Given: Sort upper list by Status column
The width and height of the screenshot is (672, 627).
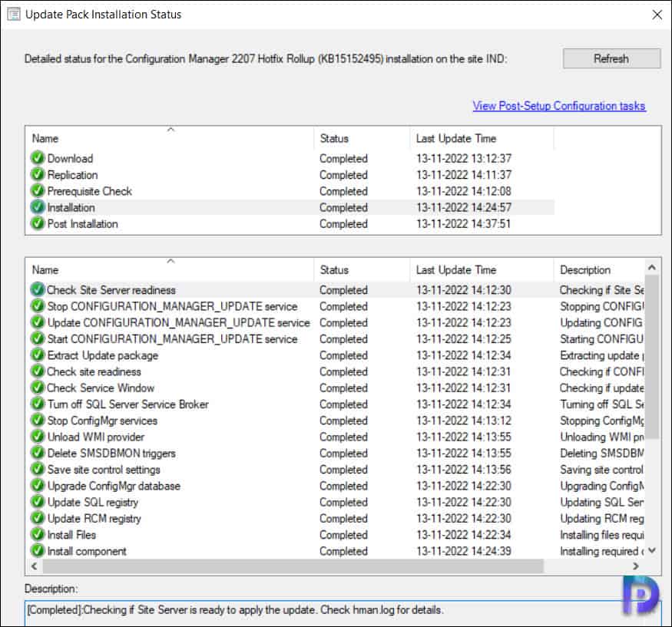Looking at the screenshot, I should (x=362, y=138).
